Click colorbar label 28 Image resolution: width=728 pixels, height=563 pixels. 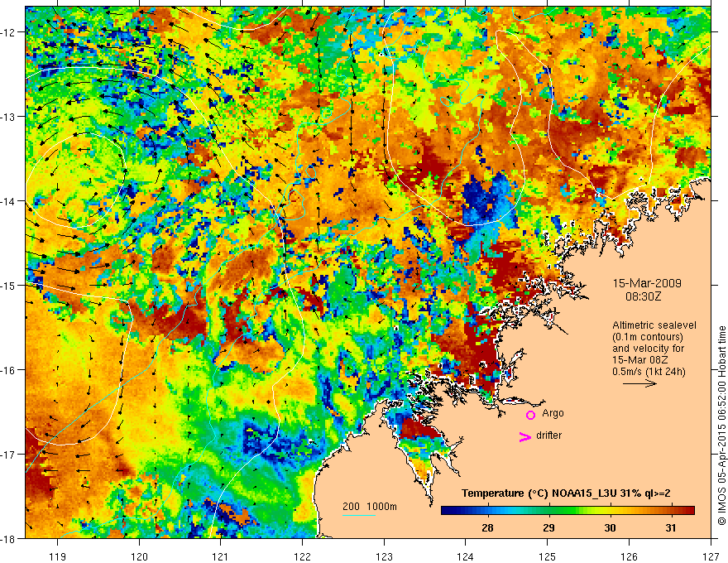point(487,527)
